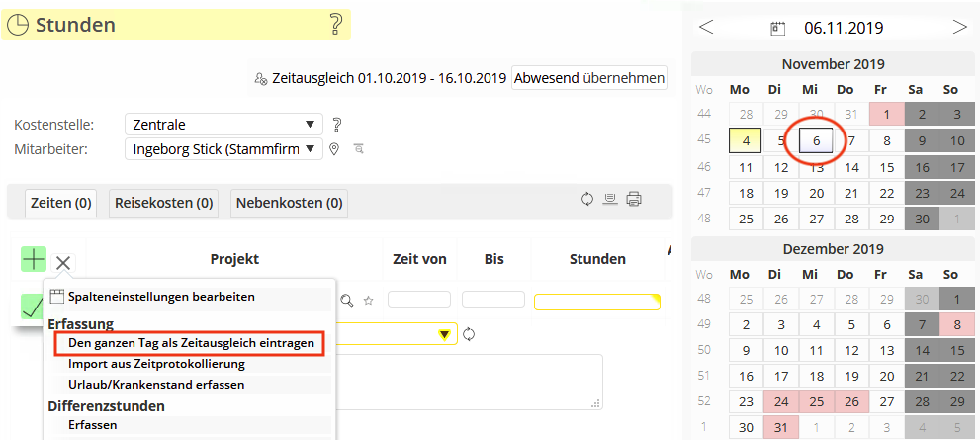Image resolution: width=980 pixels, height=440 pixels.
Task: Click the 'Abwesend übernehmen' button
Action: click(588, 77)
